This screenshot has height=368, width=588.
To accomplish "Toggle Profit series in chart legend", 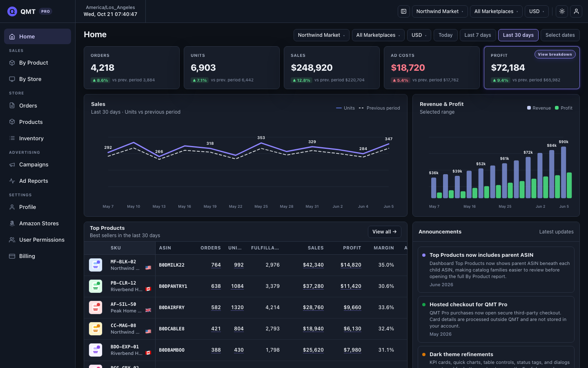I will 564,108.
